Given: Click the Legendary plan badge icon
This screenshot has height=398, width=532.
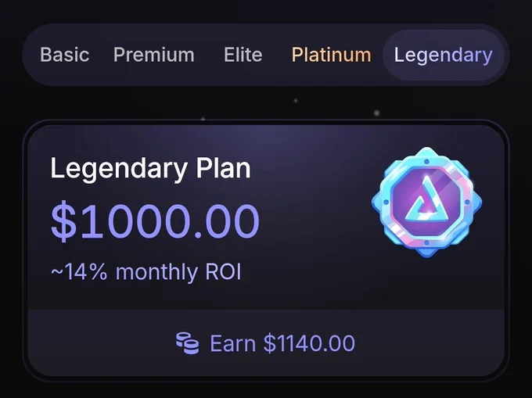Looking at the screenshot, I should (426, 203).
